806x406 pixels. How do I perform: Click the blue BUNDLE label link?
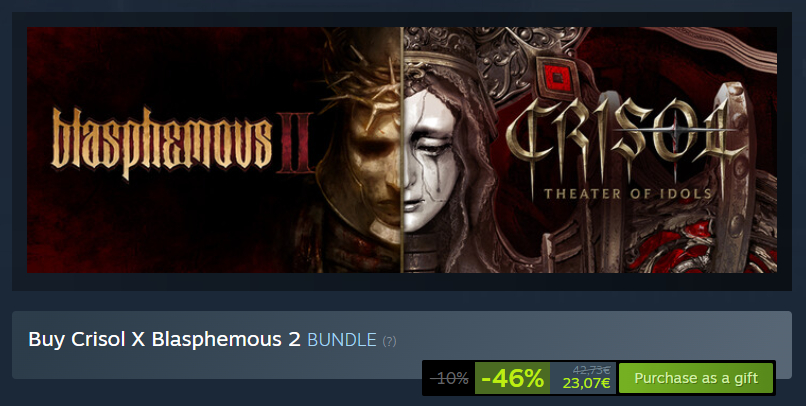pyautogui.click(x=342, y=340)
